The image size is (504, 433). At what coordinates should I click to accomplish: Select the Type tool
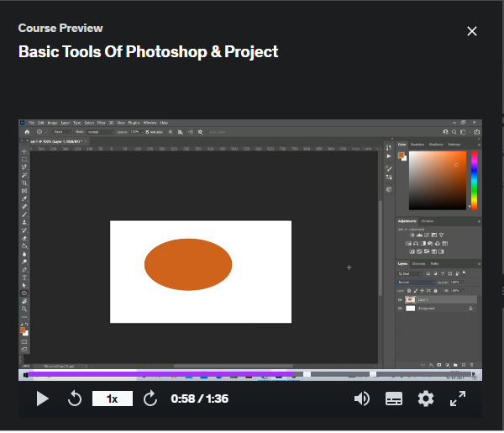pos(24,277)
